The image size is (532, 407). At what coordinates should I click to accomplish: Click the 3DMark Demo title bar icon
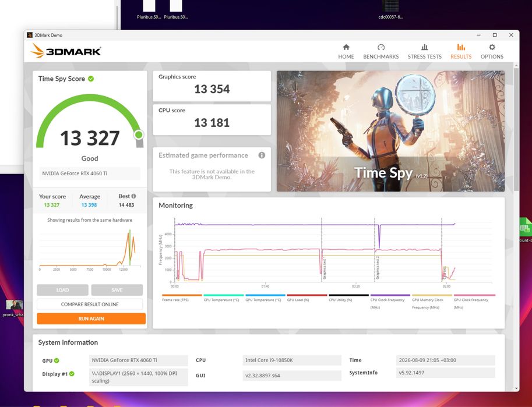click(x=30, y=35)
